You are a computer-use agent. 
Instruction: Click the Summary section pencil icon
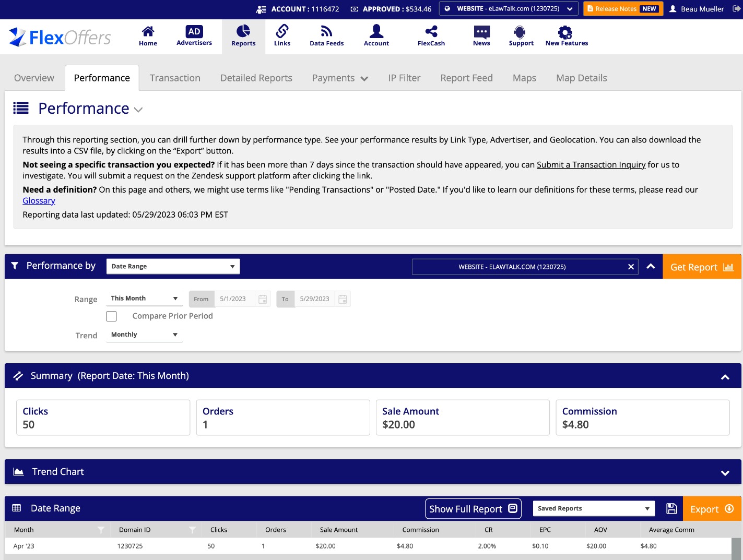point(18,376)
